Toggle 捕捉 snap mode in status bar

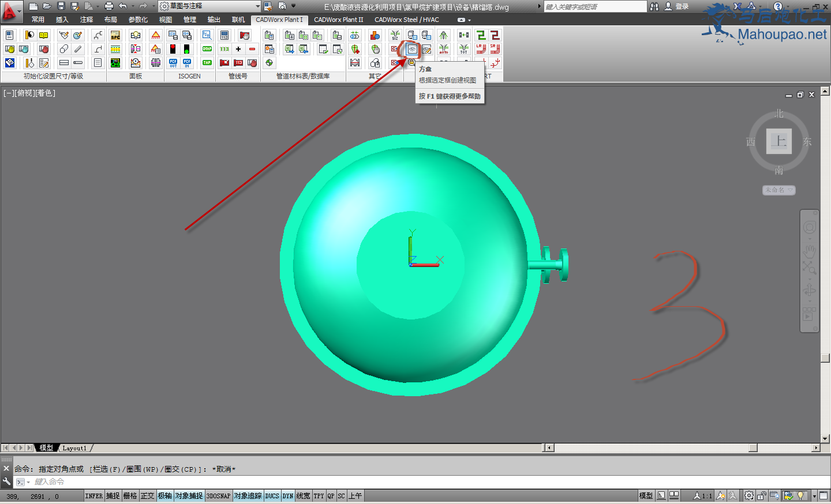pos(113,496)
